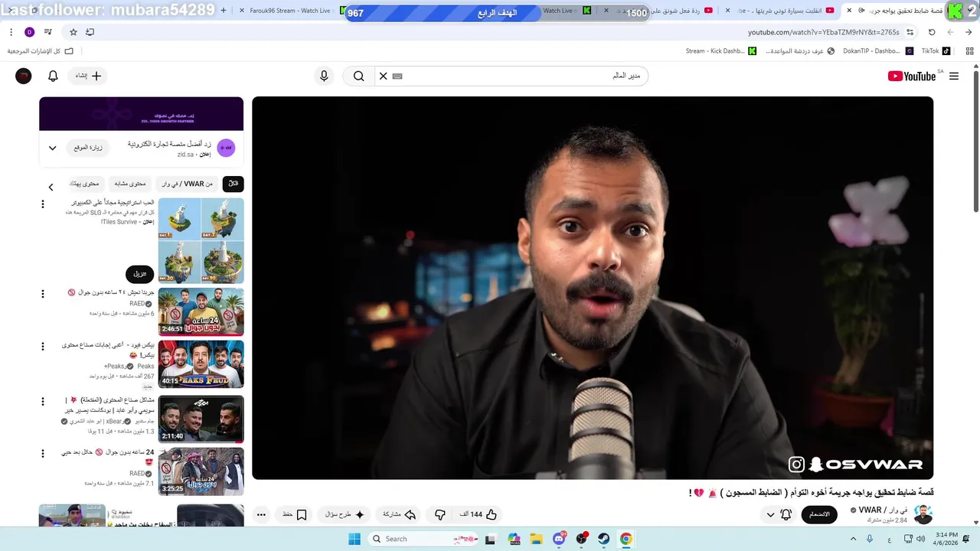
Task: Bookmark this page with star icon
Action: pos(73,32)
